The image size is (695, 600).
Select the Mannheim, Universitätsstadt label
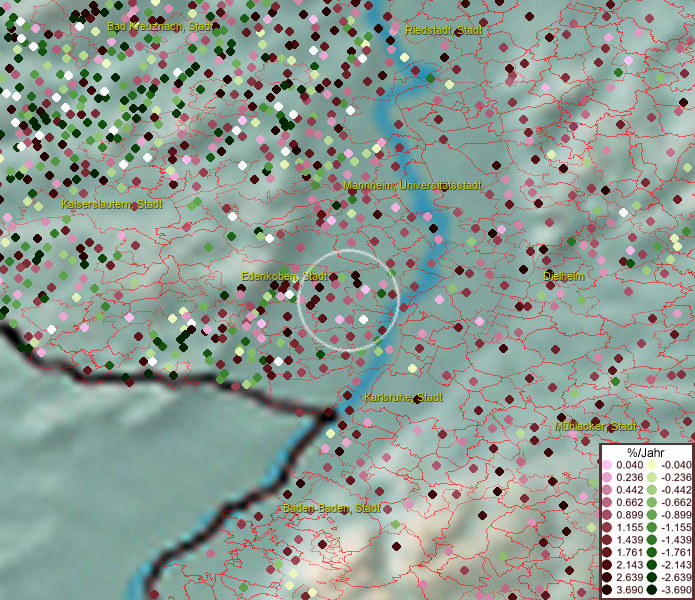[x=412, y=185]
